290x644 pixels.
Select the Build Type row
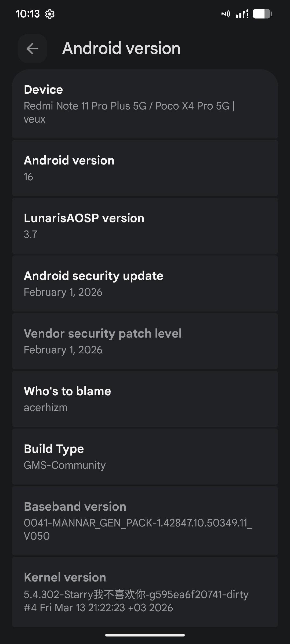[x=145, y=457]
